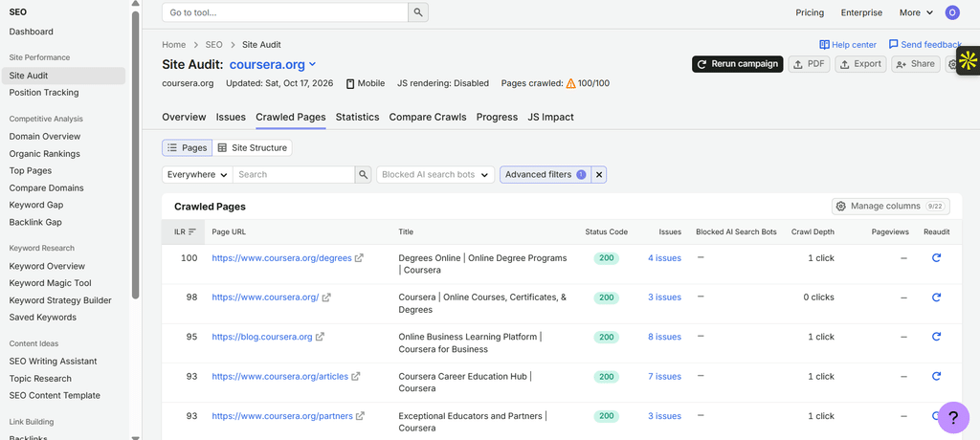
Task: Click the Send feedback chat icon
Action: pyautogui.click(x=893, y=44)
